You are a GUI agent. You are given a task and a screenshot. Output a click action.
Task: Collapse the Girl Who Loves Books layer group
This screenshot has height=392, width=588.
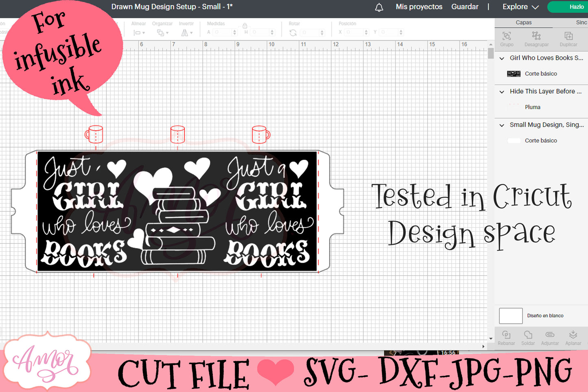(x=502, y=58)
